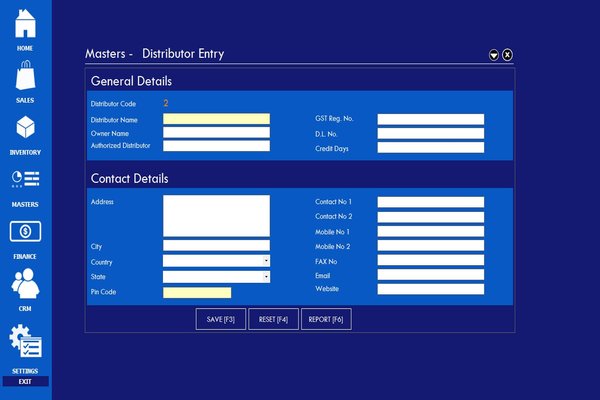
Task: Click the Owner Name field
Action: click(x=216, y=132)
